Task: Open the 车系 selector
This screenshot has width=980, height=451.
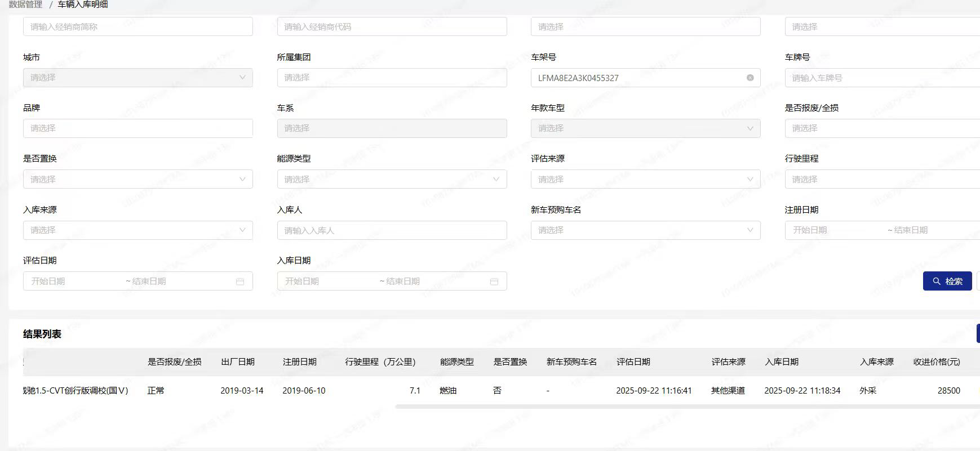Action: click(392, 128)
